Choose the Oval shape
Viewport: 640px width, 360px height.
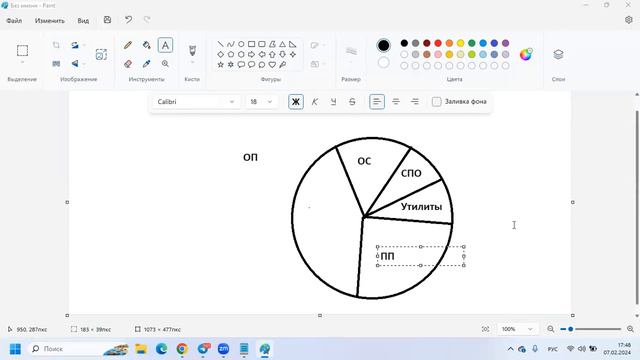click(x=241, y=44)
